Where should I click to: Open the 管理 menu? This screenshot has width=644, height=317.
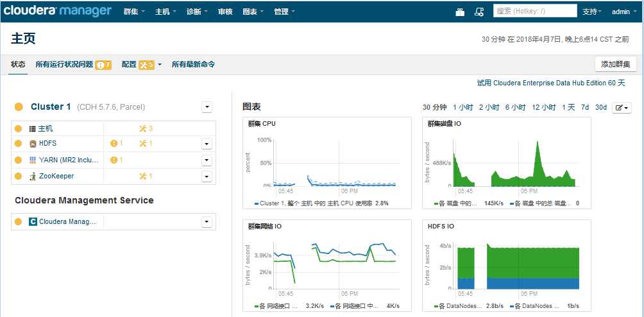[284, 12]
